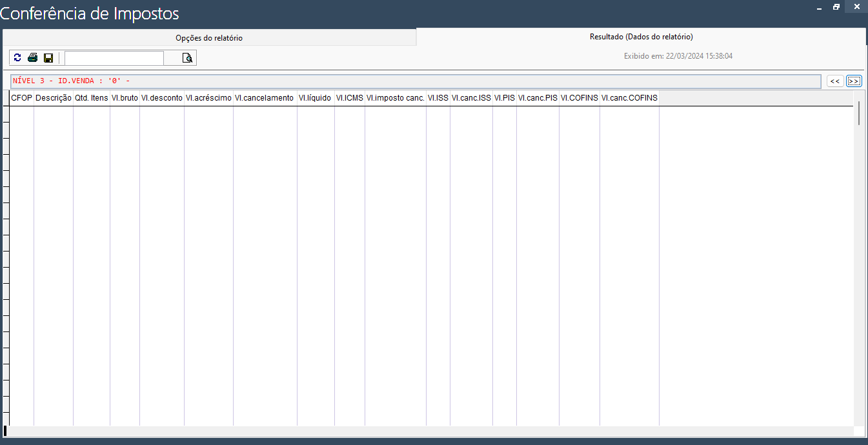Click the Vl.desconto column header
Image resolution: width=868 pixels, height=445 pixels.
(161, 98)
